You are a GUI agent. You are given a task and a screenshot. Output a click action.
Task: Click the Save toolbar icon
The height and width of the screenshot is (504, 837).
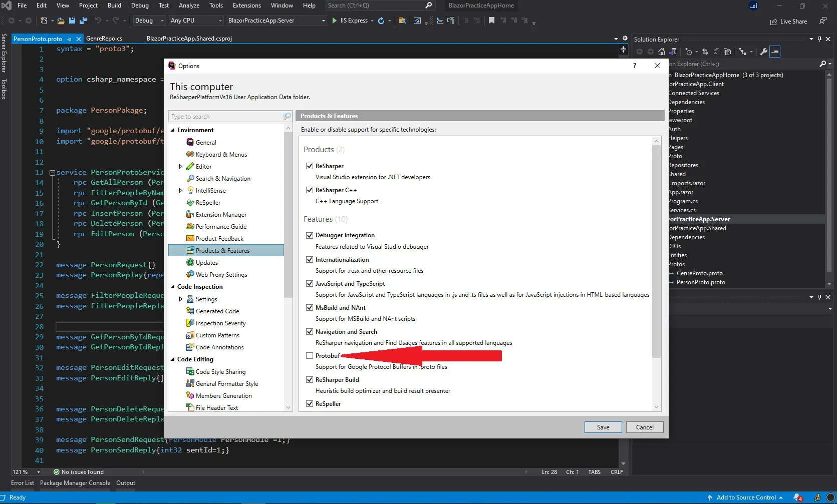[x=72, y=21]
